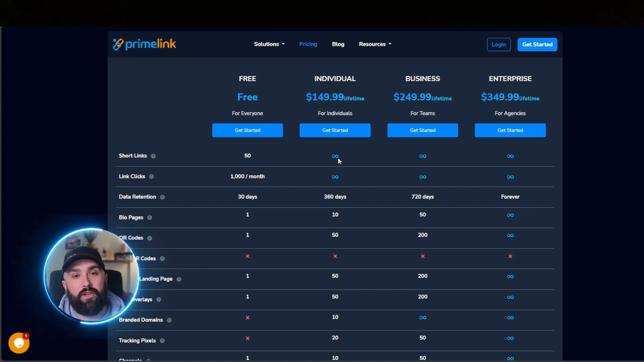644x362 pixels.
Task: Click the 'Forever' Data Retention value
Action: click(x=510, y=197)
